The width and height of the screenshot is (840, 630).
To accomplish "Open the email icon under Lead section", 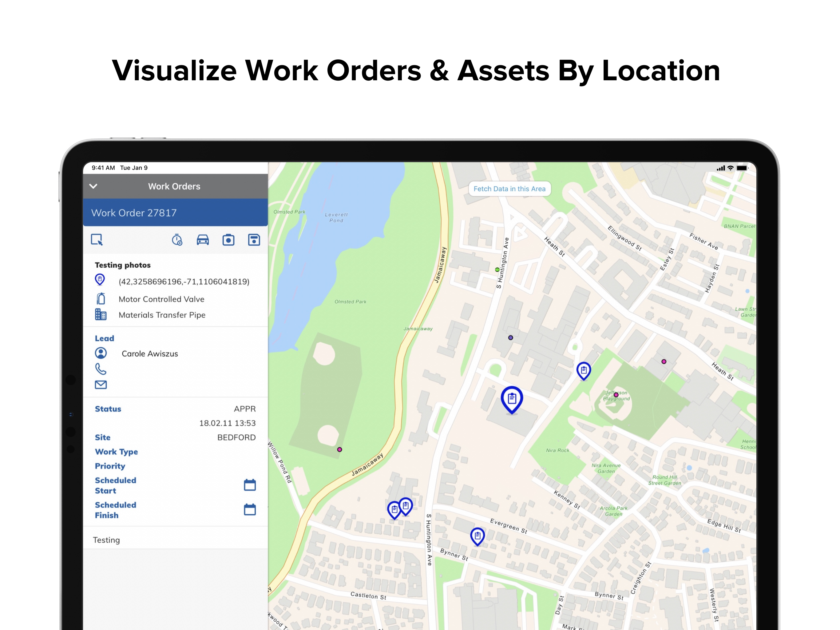I will 100,385.
